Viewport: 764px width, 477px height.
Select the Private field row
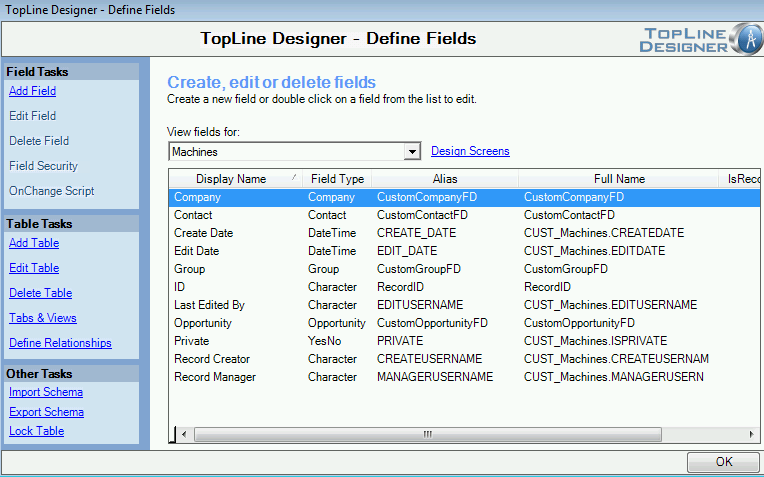(x=464, y=341)
